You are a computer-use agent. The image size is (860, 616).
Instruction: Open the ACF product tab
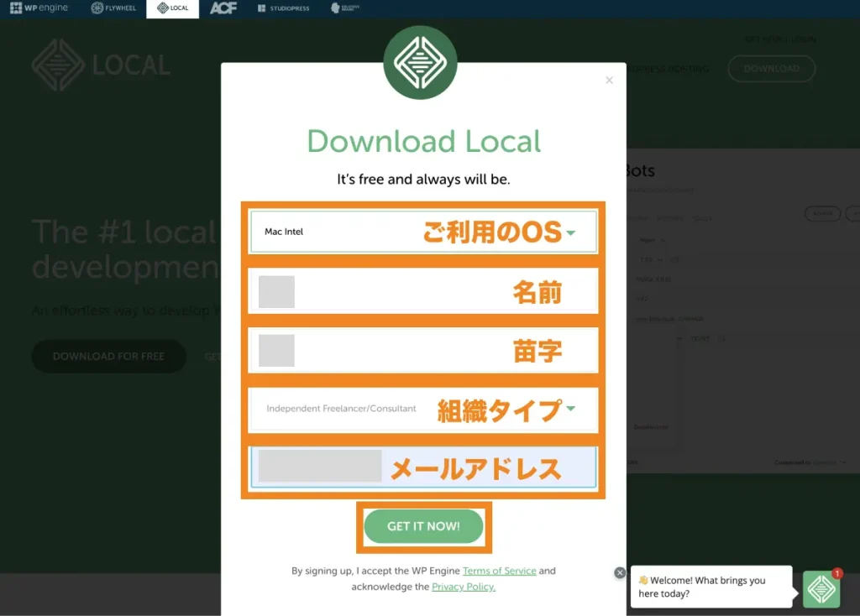pos(223,8)
